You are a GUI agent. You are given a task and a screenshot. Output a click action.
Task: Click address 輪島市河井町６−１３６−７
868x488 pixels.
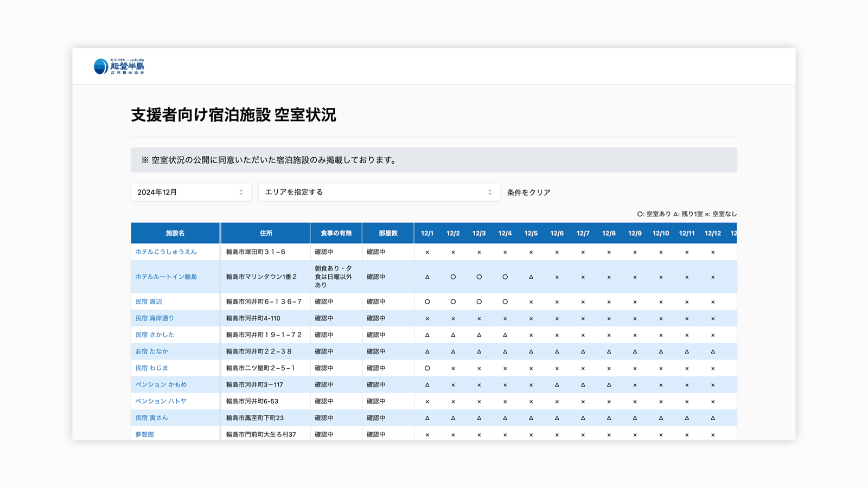coord(264,301)
